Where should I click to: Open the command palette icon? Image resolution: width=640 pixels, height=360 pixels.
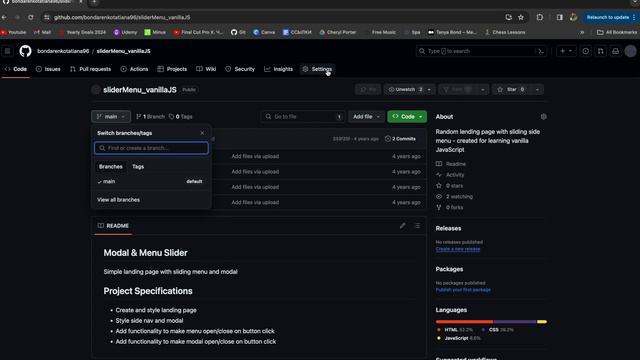pyautogui.click(x=541, y=51)
